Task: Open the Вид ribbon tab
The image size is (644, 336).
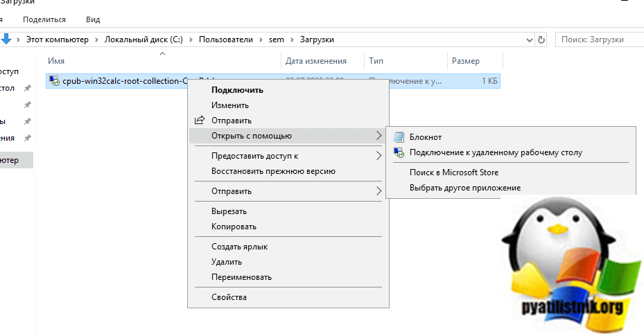Action: click(x=93, y=19)
